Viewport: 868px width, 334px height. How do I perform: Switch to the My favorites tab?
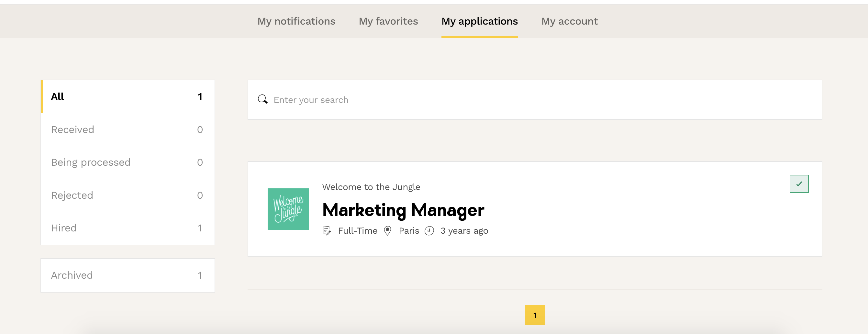388,21
